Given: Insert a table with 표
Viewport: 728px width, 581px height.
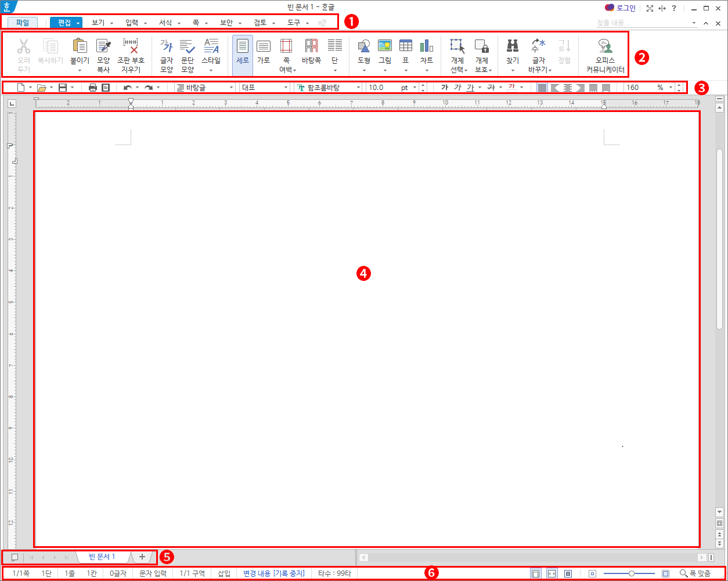Looking at the screenshot, I should [x=406, y=46].
